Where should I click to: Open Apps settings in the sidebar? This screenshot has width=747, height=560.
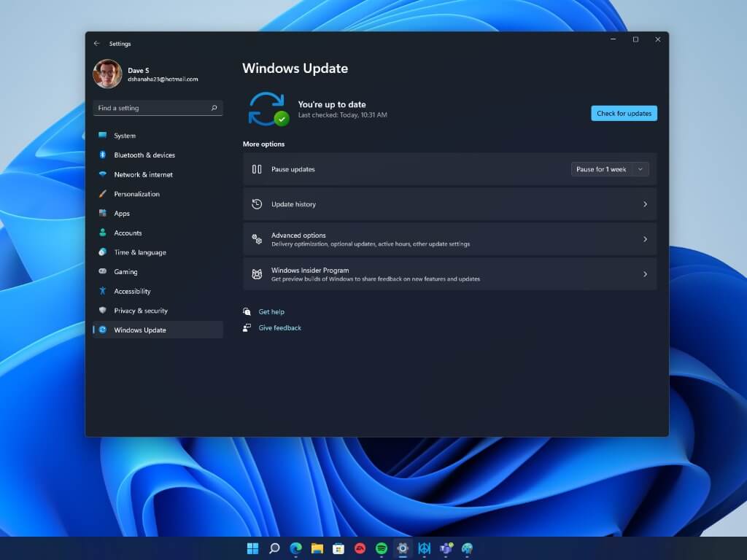click(x=158, y=214)
